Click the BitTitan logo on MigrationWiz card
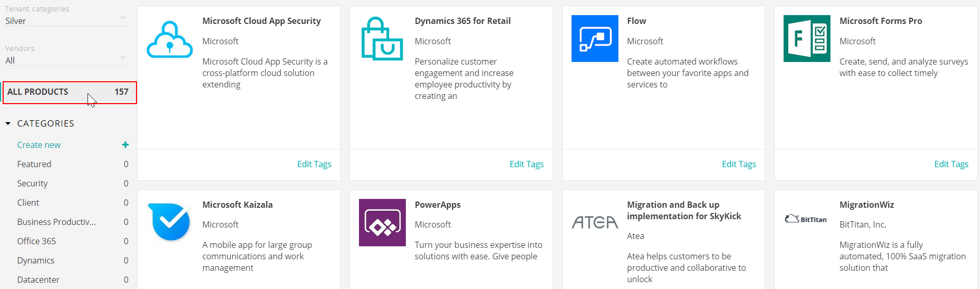 click(806, 219)
